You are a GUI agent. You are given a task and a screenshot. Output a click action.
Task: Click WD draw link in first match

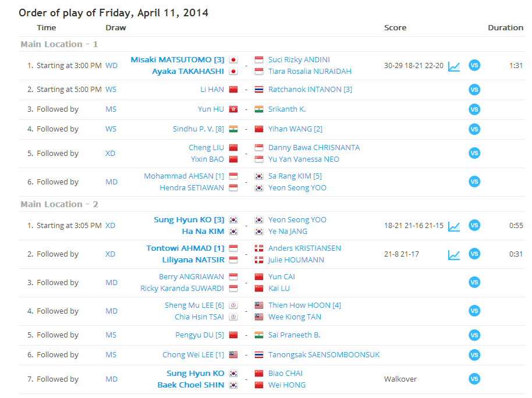(111, 66)
